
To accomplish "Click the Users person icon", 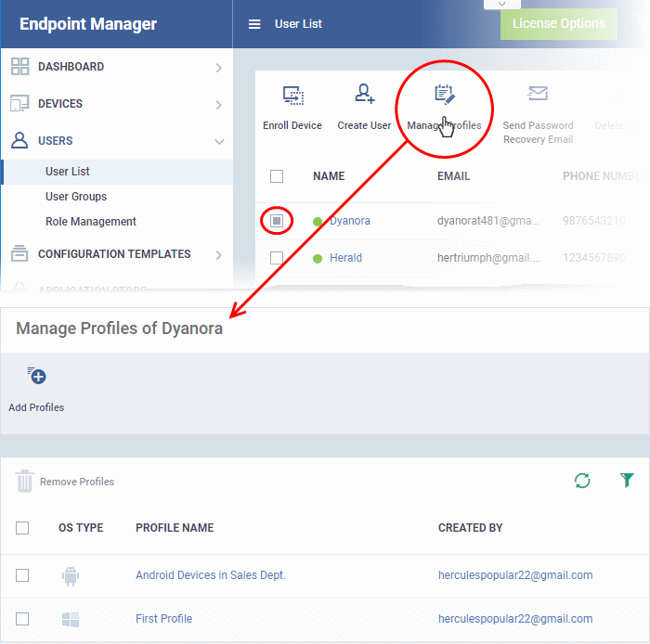I will 19,140.
